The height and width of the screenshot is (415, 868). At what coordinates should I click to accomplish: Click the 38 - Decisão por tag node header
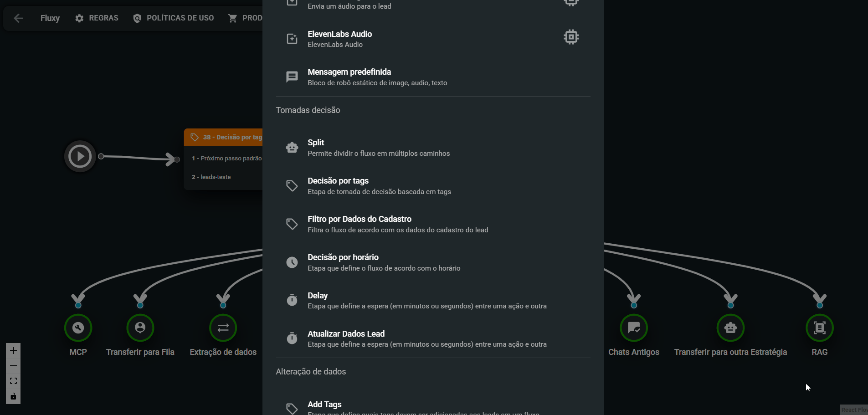point(223,137)
